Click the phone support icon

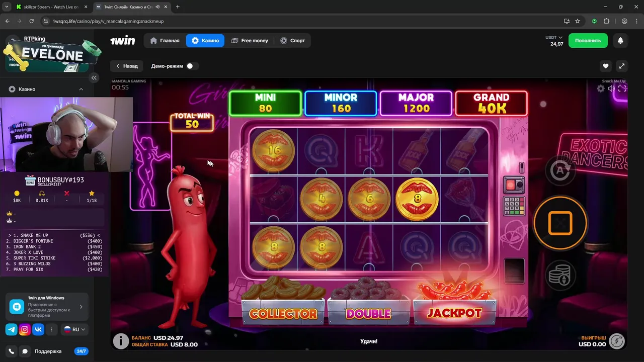(x=12, y=351)
